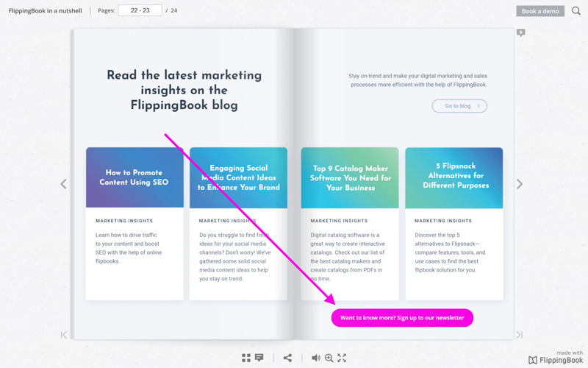The height and width of the screenshot is (368, 588).
Task: Open the thumbnails grid view
Action: pyautogui.click(x=246, y=358)
